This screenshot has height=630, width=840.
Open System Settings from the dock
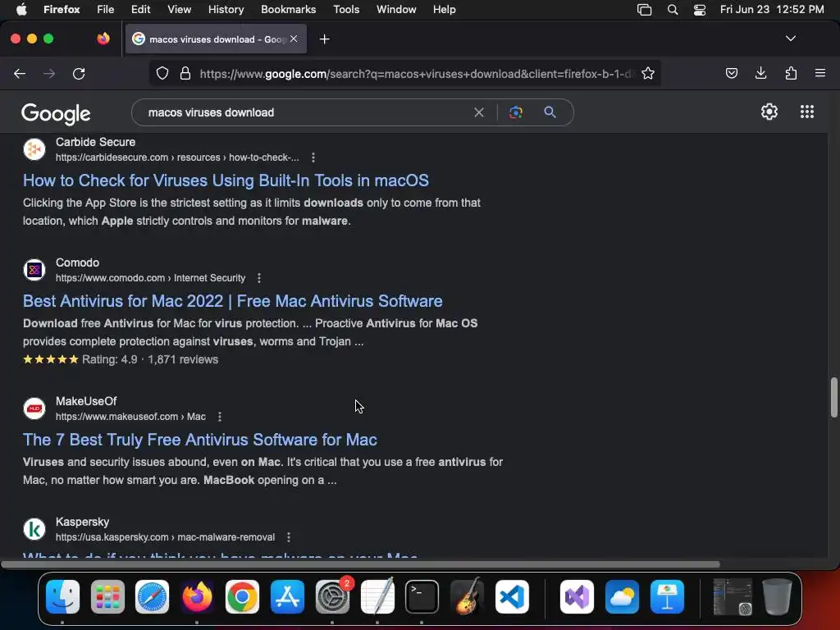tap(332, 596)
